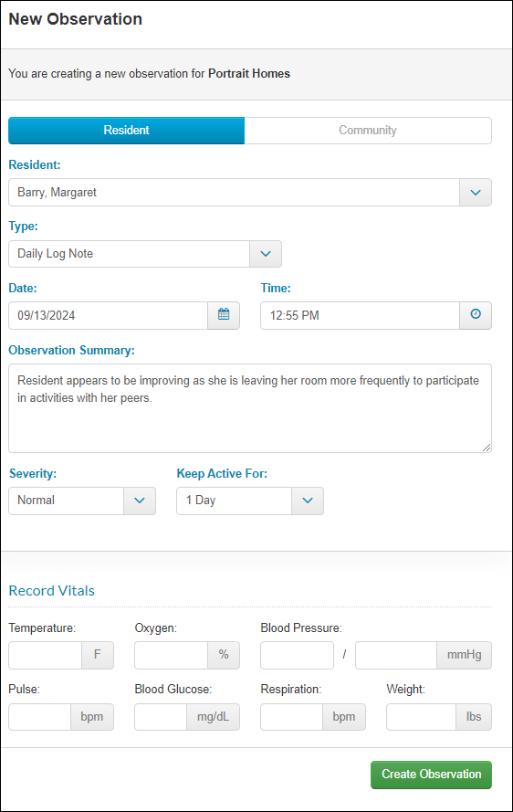Expand the Resident dropdown chevron
Screen dimensions: 513x812
tap(476, 193)
